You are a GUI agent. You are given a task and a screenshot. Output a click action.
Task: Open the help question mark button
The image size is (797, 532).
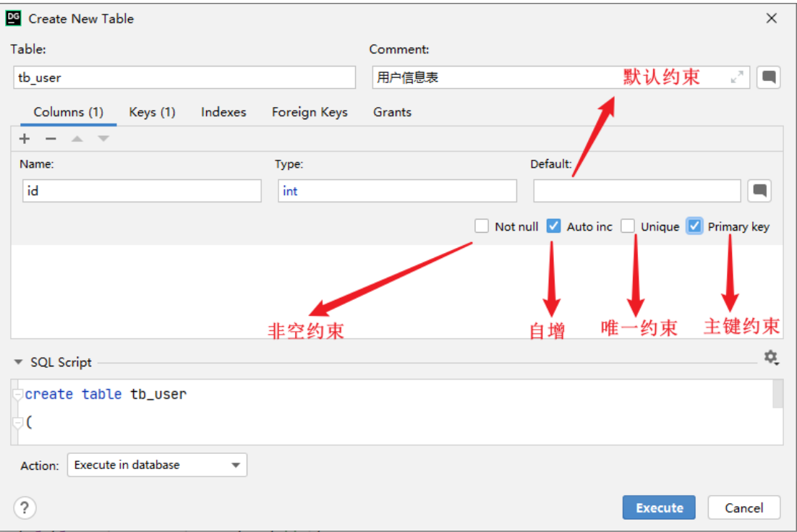point(25,507)
